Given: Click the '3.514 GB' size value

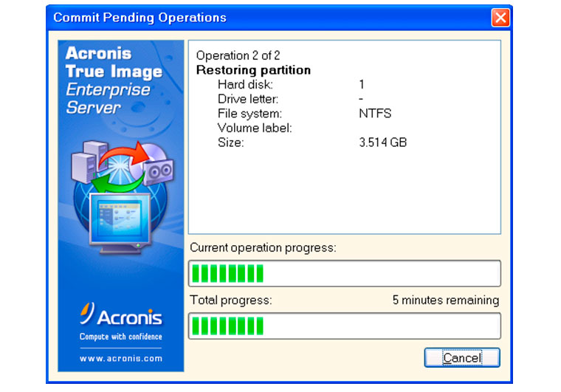Looking at the screenshot, I should click(x=383, y=142).
